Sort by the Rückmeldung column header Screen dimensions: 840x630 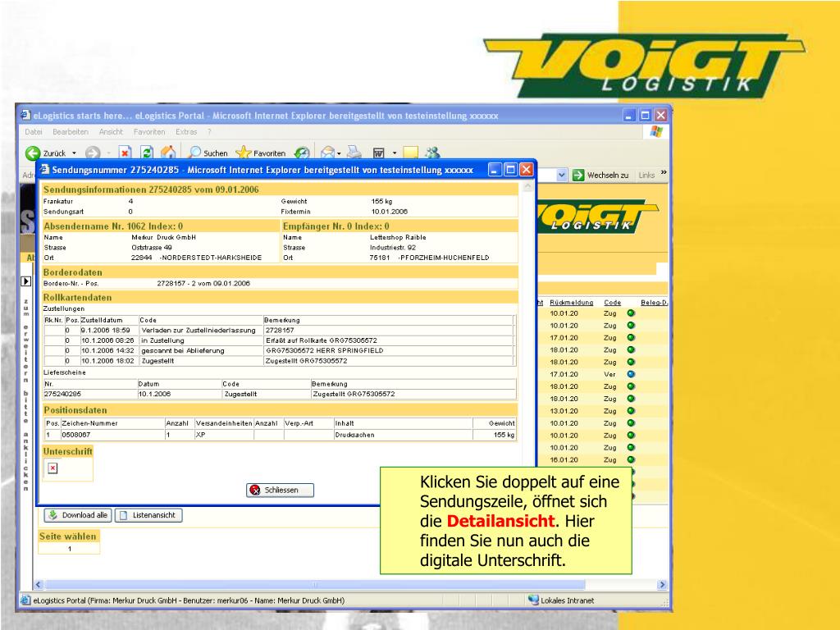(x=571, y=303)
